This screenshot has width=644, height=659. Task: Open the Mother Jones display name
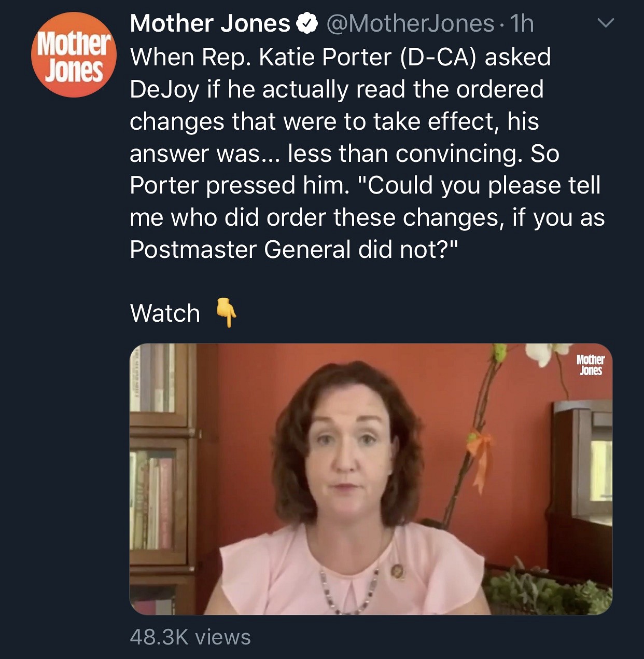click(209, 23)
